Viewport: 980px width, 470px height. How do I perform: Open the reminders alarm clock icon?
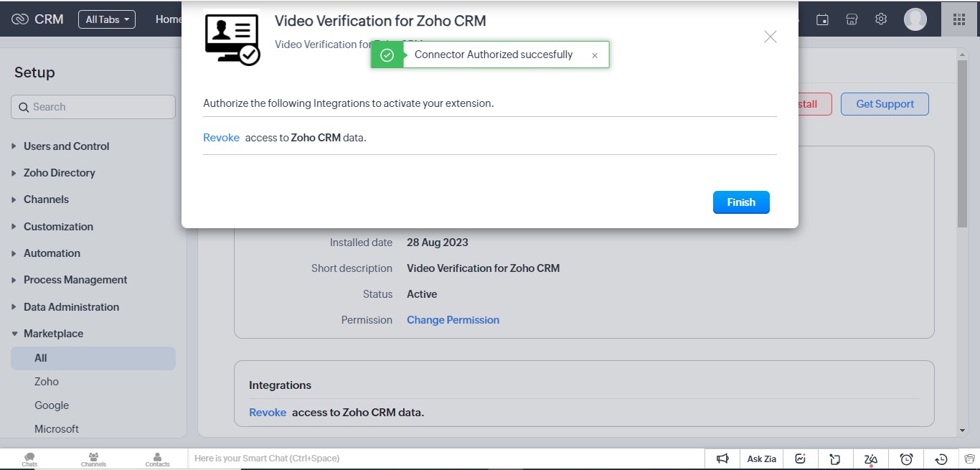coord(906,459)
